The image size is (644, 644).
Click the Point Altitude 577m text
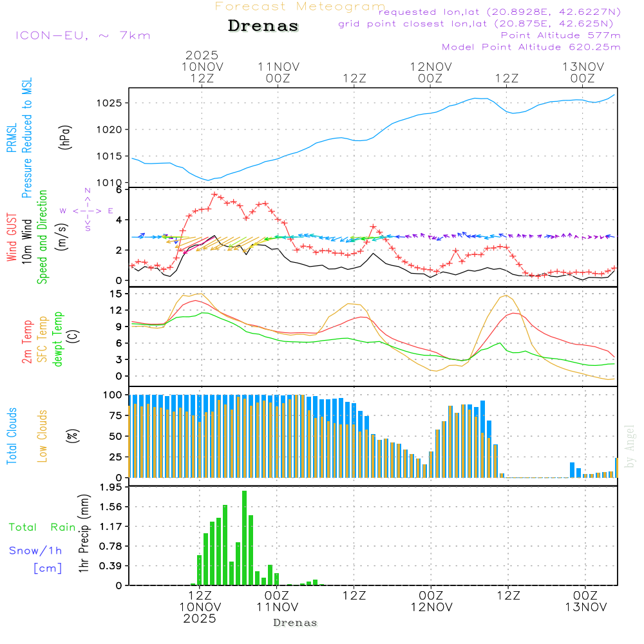pos(560,35)
